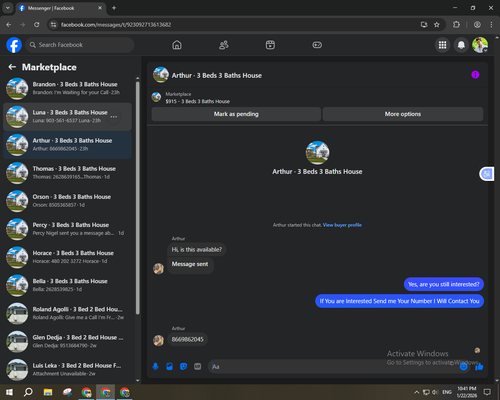Open conversation information purple icon
500x400 pixels.
[475, 75]
